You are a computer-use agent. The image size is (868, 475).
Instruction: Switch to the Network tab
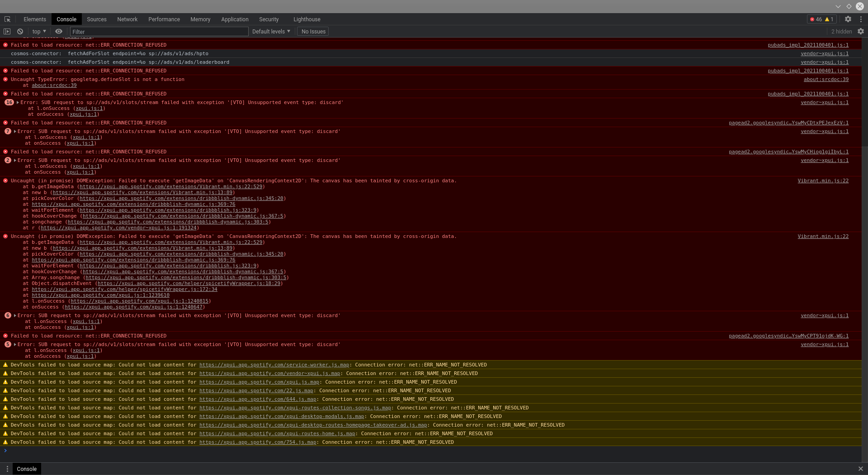click(x=127, y=19)
